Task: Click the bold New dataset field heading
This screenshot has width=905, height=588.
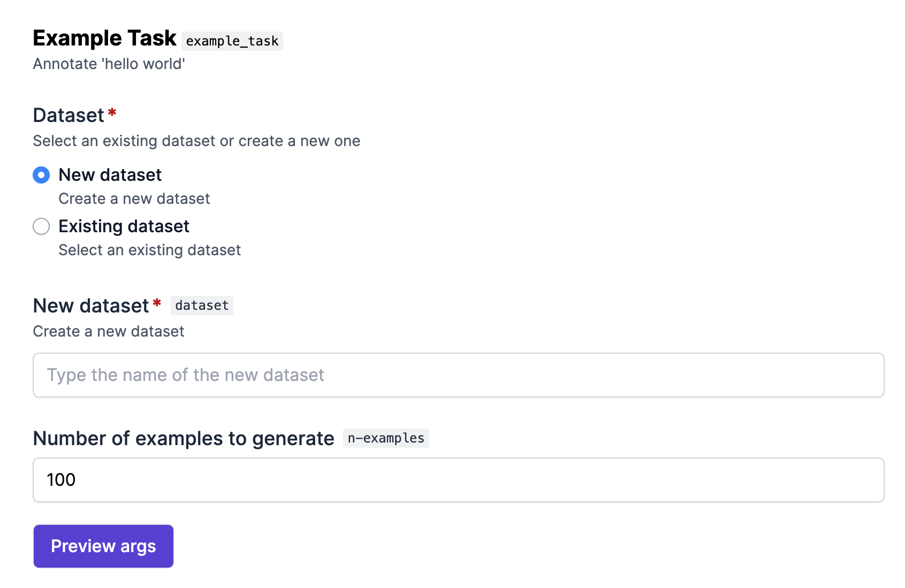Action: pos(90,306)
